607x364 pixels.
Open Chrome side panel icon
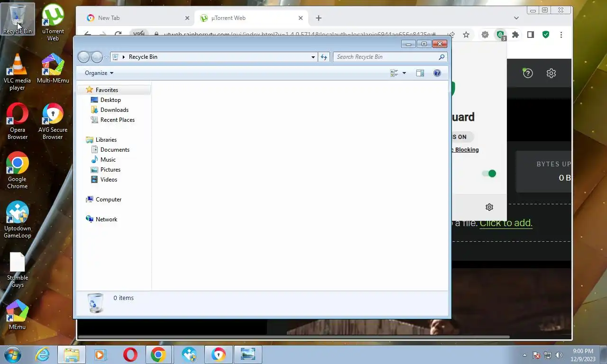coord(531,35)
